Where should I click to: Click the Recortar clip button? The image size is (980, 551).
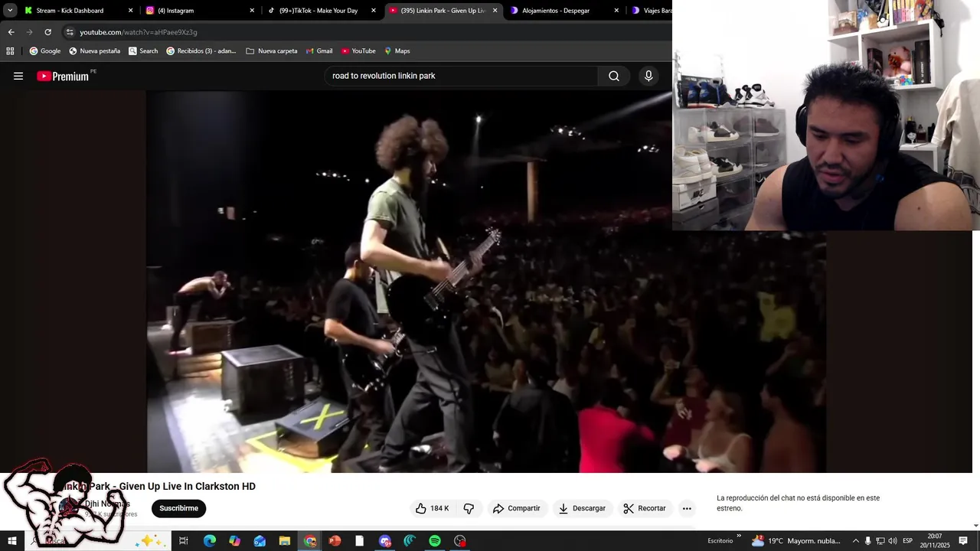click(x=645, y=508)
